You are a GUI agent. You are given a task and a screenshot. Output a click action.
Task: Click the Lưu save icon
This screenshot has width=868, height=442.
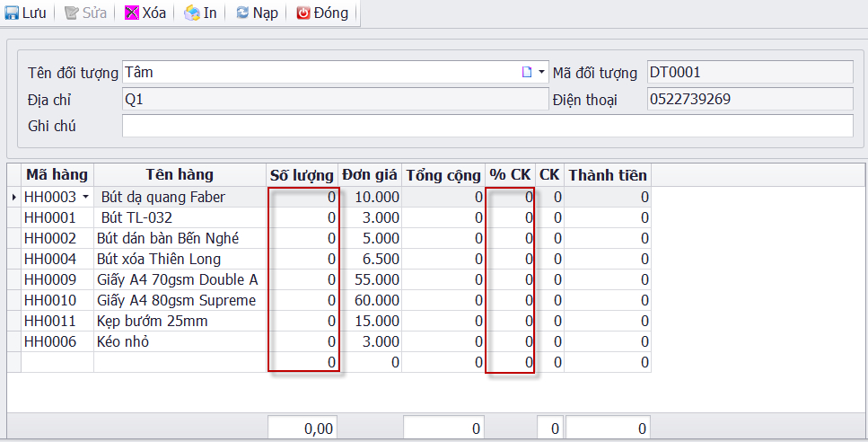12,13
